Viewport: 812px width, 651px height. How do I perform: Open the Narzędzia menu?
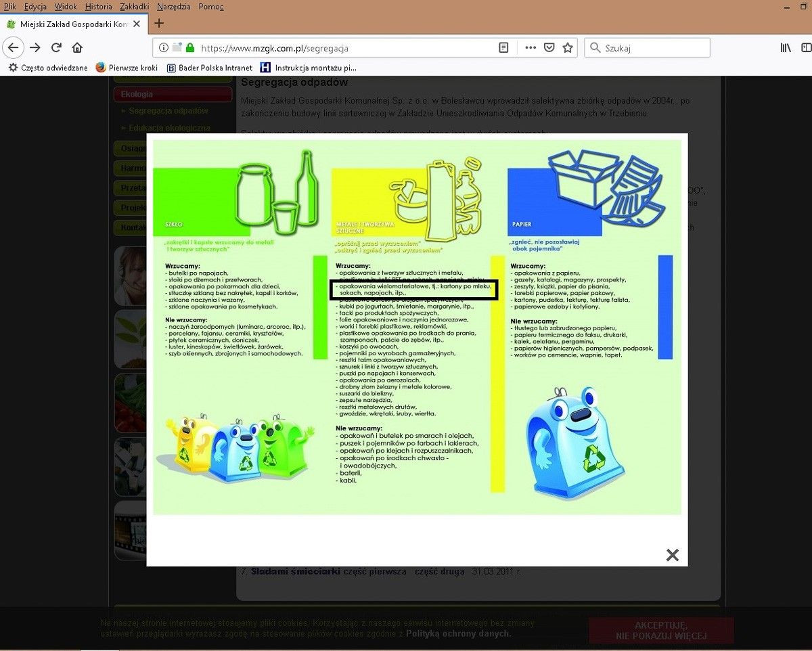(174, 6)
